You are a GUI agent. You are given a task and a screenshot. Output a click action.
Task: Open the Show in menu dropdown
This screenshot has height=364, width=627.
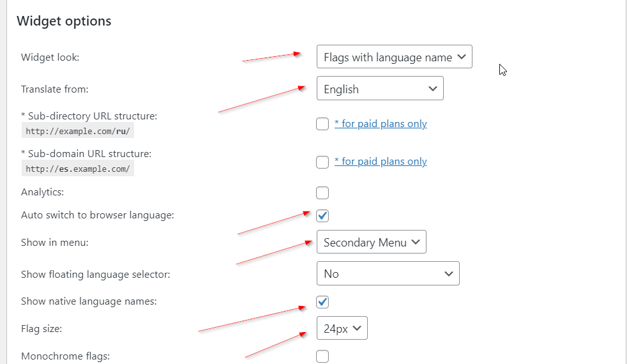pos(371,243)
